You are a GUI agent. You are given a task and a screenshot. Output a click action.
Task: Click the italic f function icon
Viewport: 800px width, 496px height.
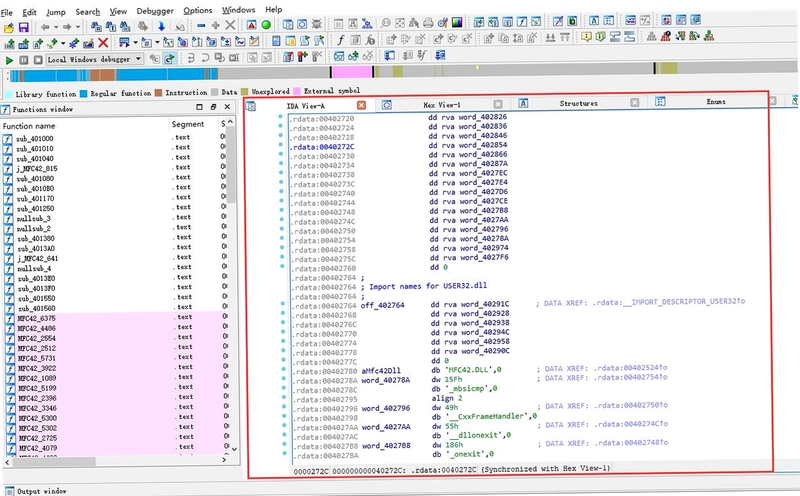pyautogui.click(x=341, y=39)
